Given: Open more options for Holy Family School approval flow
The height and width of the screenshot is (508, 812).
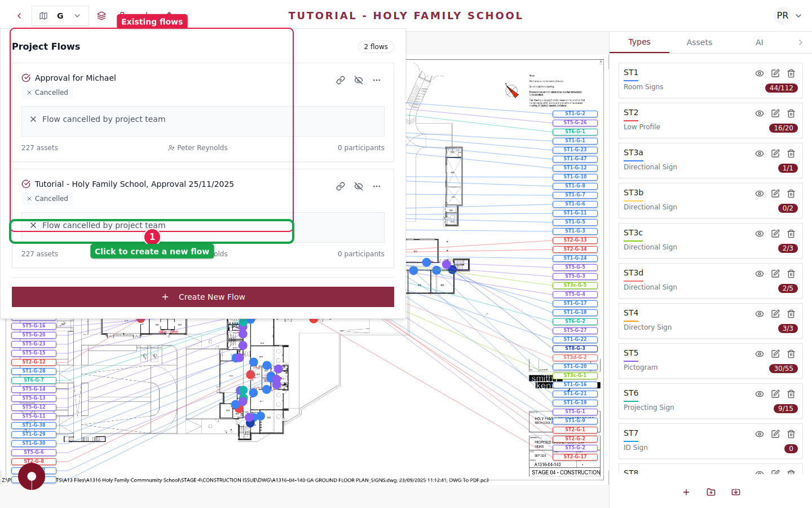Looking at the screenshot, I should [x=377, y=186].
